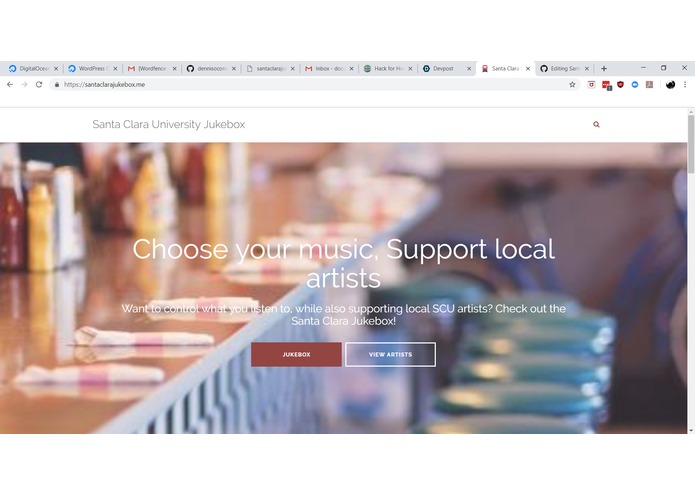Image resolution: width=695 pixels, height=494 pixels.
Task: Open the Chrome three-dot menu
Action: pyautogui.click(x=685, y=84)
